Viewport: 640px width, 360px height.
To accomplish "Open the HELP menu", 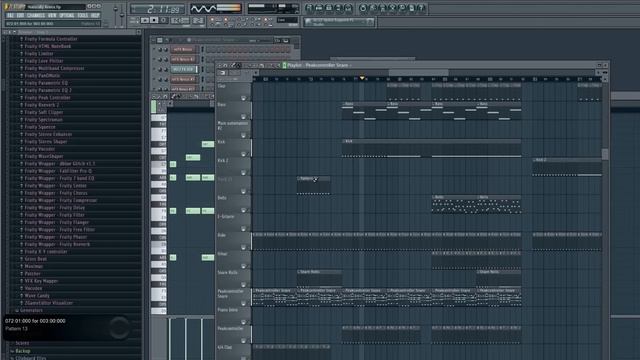I will click(95, 16).
